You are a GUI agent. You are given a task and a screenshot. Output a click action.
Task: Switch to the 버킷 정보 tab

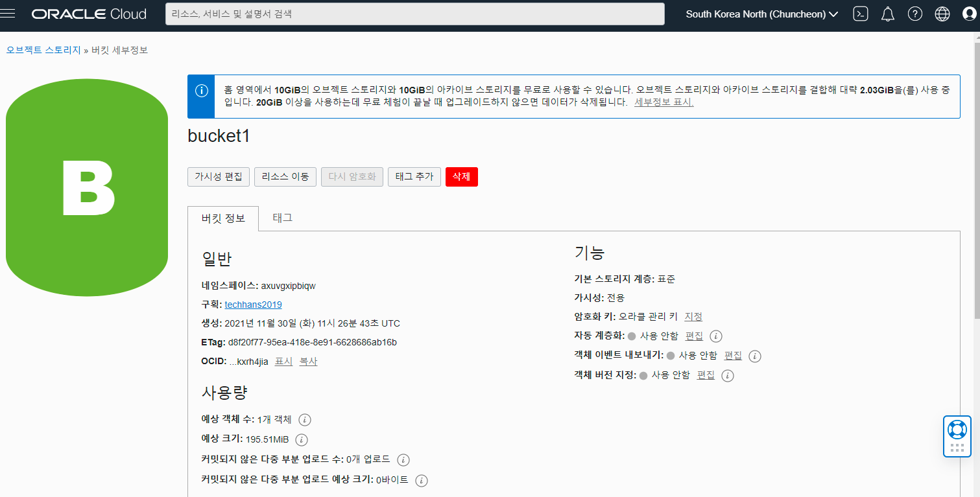pos(223,218)
